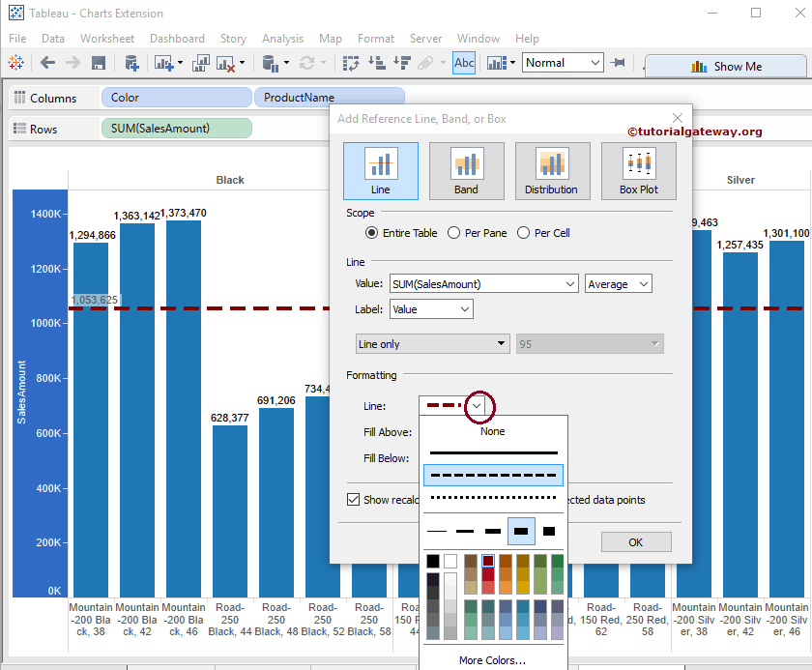Select the Box Plot reference type icon
The image size is (812, 670).
click(x=638, y=170)
